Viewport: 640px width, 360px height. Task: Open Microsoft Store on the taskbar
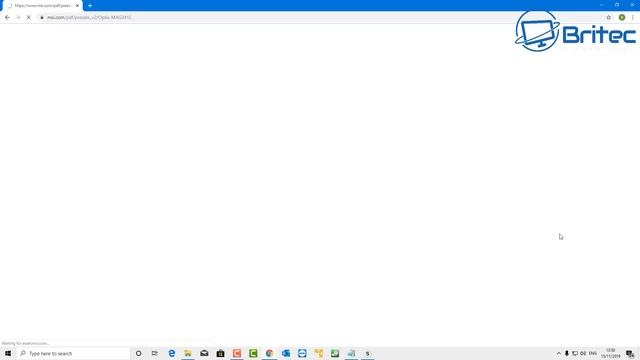[220, 353]
